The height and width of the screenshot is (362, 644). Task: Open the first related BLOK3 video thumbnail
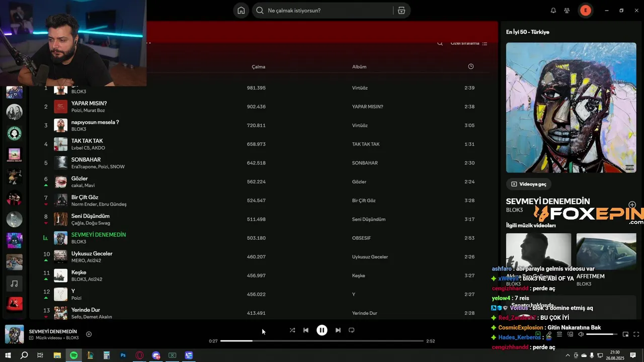coord(538,251)
